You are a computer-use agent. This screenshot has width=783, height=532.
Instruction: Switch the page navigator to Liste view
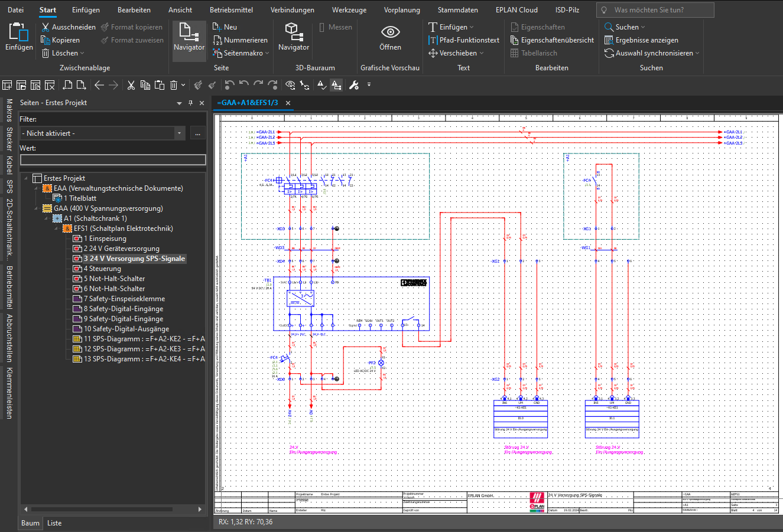click(x=54, y=523)
